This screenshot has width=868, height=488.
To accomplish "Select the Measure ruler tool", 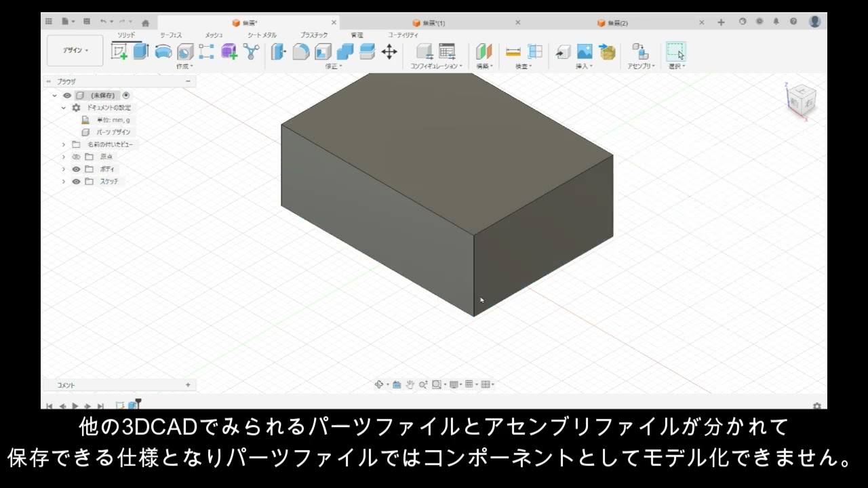I will pos(513,52).
